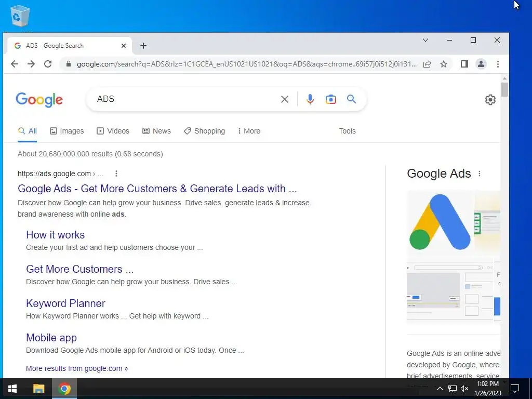Click the muted volume tray icon
This screenshot has height=399, width=532.
tap(464, 389)
